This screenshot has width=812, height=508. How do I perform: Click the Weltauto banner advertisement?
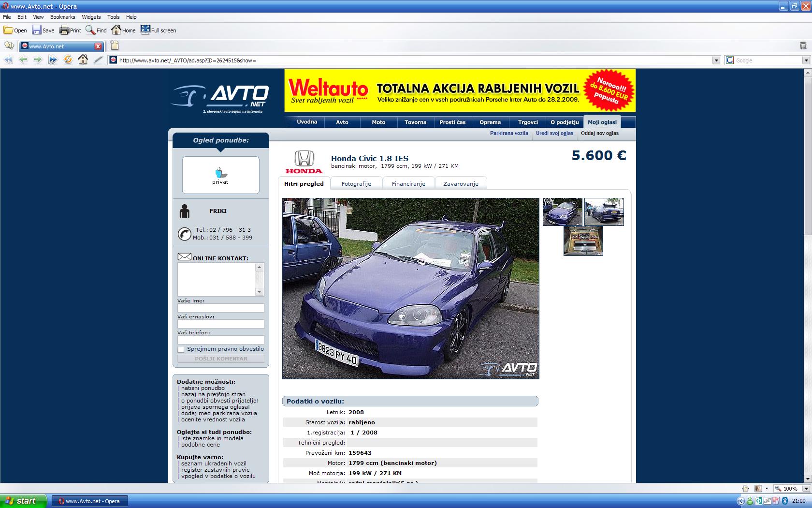point(460,90)
